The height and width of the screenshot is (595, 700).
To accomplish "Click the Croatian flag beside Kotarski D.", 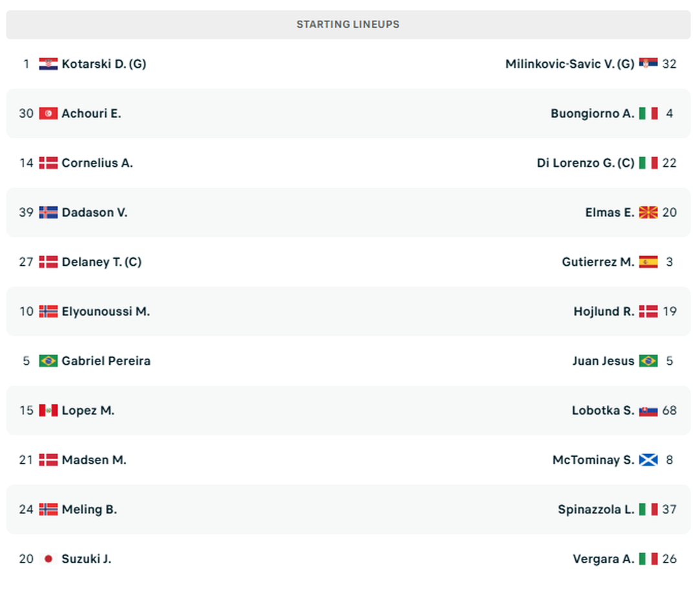I will coord(48,64).
